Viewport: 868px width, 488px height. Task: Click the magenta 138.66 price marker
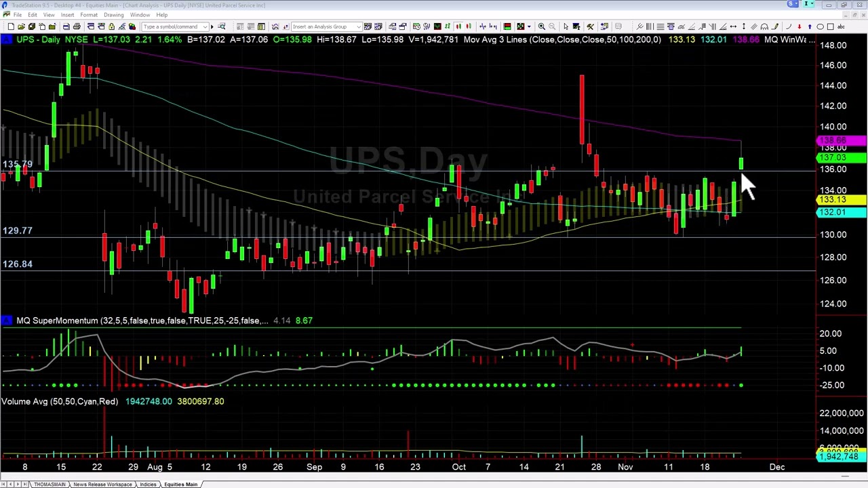(x=841, y=140)
